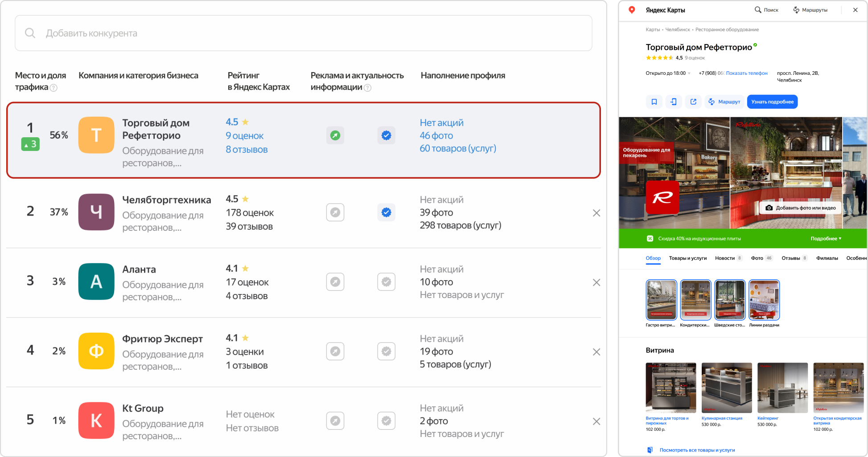Expand opening hours 'Открыто до 18:00'
Screen dimensions: 868x457
pos(668,73)
